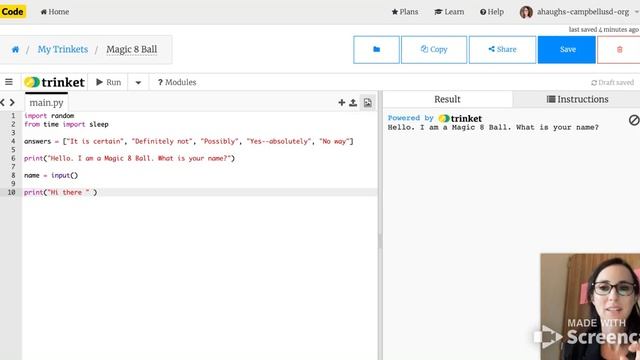
Task: Click the Copy button
Action: coord(434,49)
